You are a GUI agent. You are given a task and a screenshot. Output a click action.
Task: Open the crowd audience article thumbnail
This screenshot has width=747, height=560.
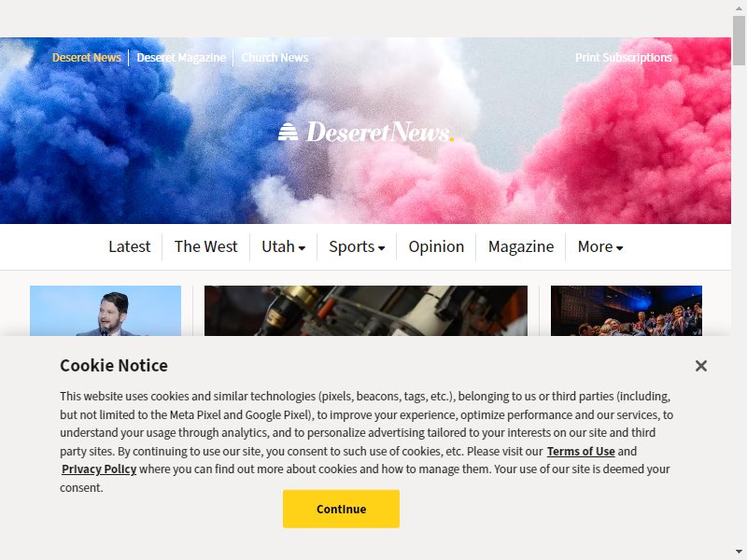(x=626, y=311)
